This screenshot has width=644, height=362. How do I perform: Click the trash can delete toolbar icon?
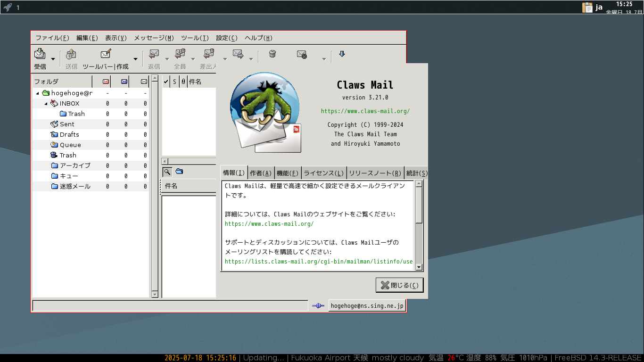point(272,54)
